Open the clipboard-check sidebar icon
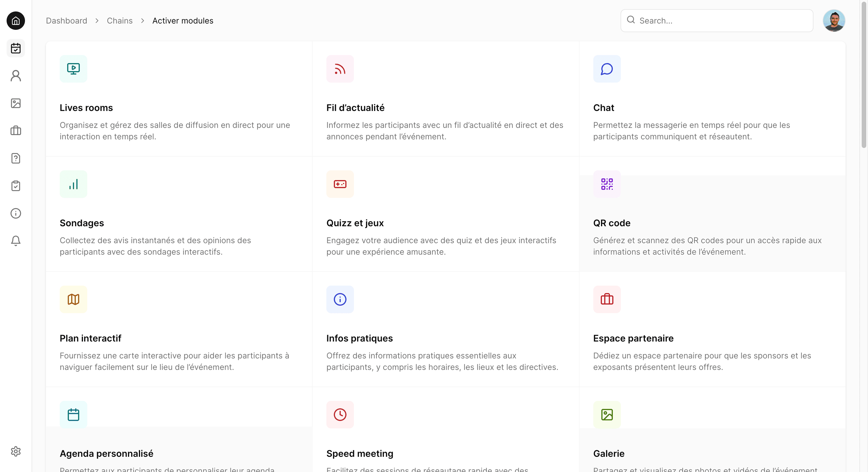The image size is (868, 472). coord(15,186)
